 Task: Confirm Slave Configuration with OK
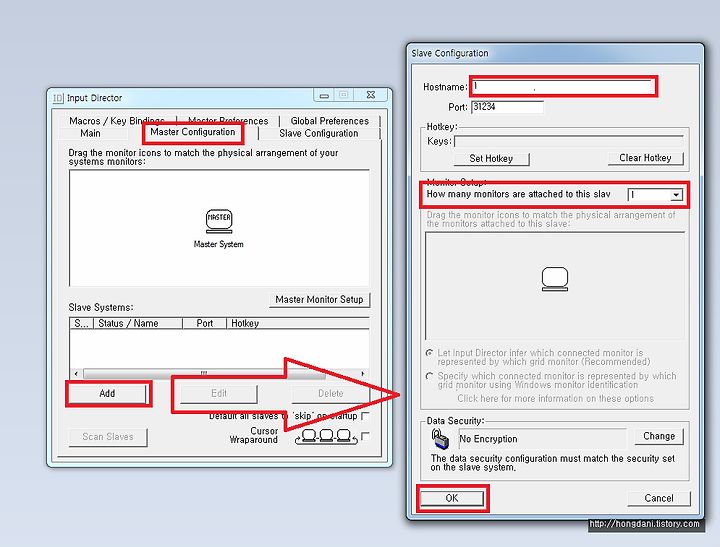(x=452, y=498)
